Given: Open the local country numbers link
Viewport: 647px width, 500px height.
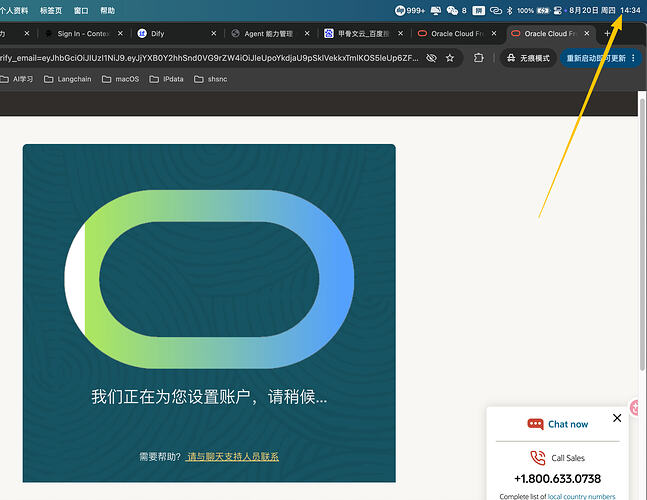Looking at the screenshot, I should [581, 496].
